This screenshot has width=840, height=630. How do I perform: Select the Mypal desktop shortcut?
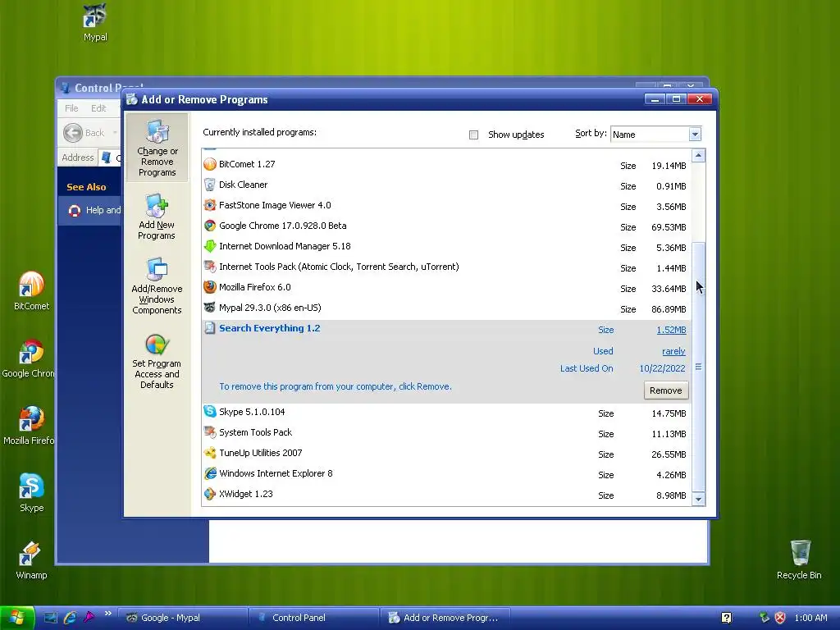95,22
